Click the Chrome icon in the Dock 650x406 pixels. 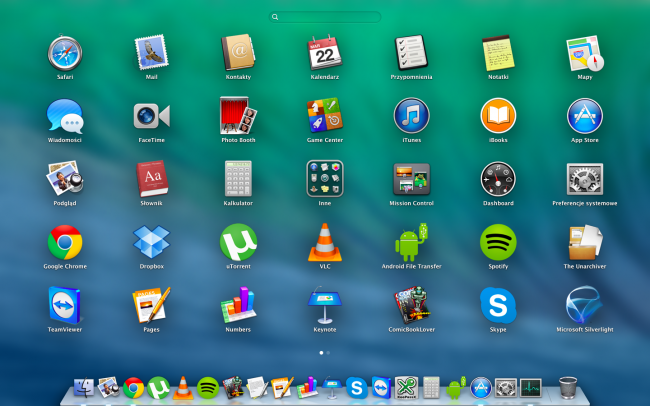[133, 388]
